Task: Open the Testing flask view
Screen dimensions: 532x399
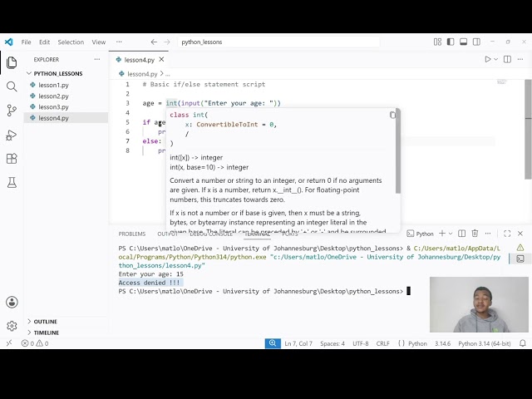Action: pyautogui.click(x=12, y=183)
